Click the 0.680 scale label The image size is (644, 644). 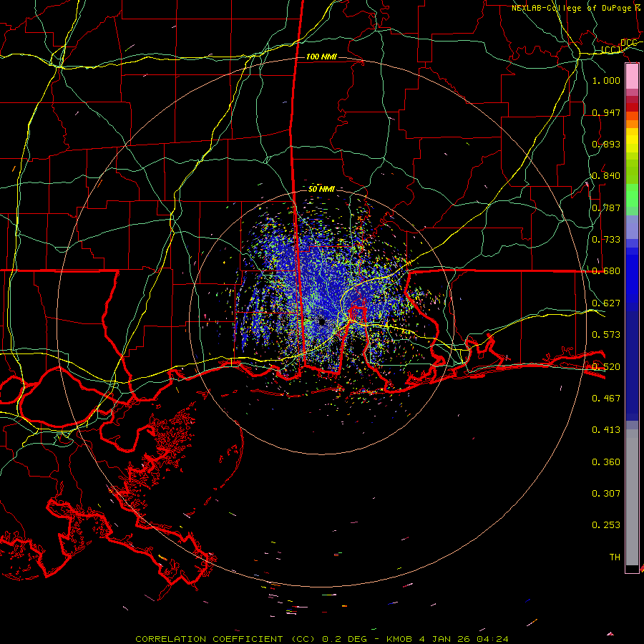click(606, 270)
